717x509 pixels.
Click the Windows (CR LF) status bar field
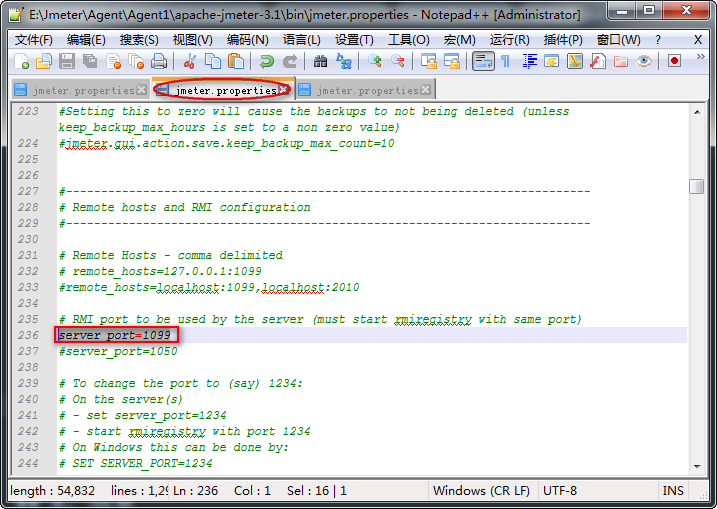pyautogui.click(x=481, y=491)
